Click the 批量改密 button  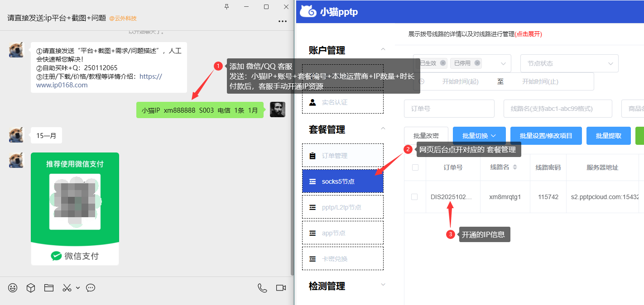[x=426, y=136]
